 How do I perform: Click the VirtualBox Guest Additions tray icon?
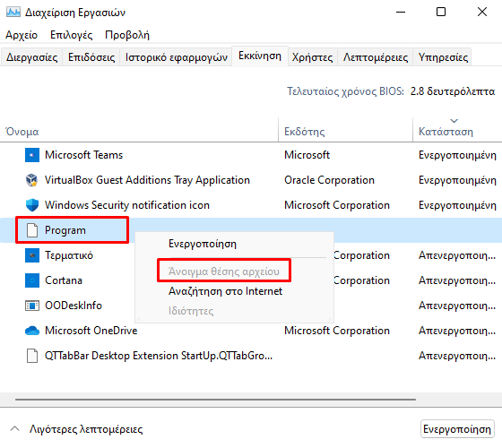click(32, 180)
